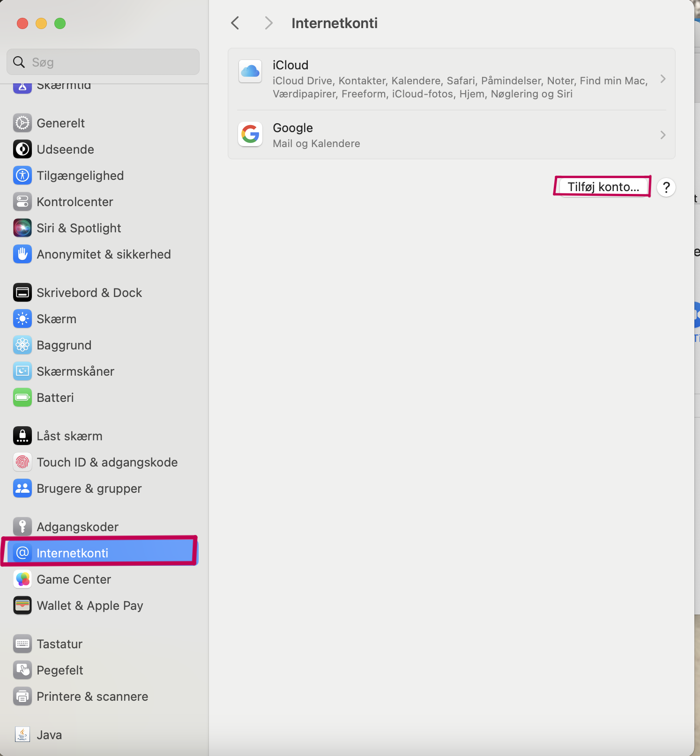Click the Skærm label

click(x=56, y=319)
